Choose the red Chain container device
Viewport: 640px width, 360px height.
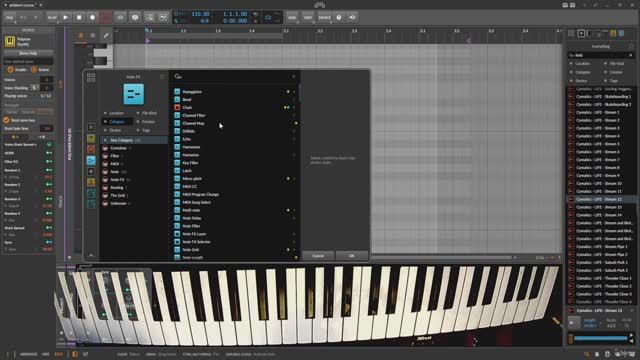(x=235, y=107)
